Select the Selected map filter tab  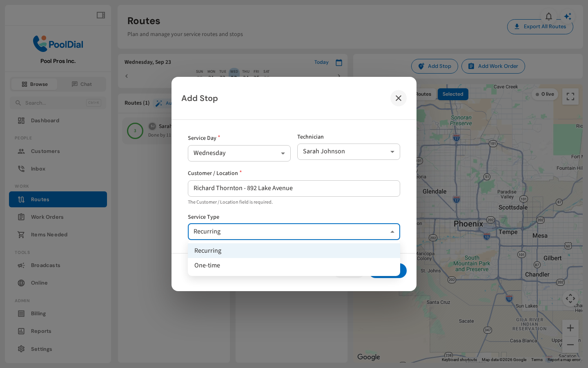coord(453,94)
